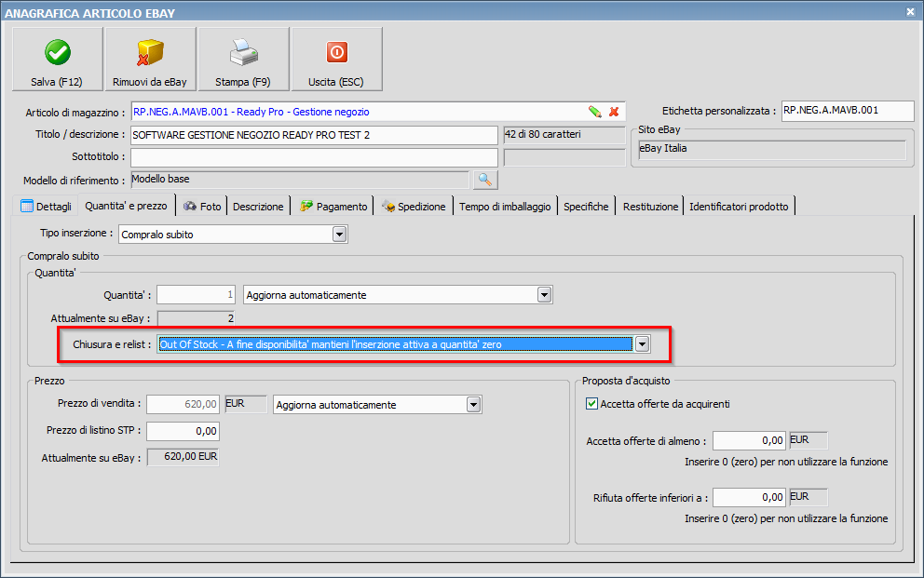This screenshot has height=578, width=924.
Task: Click the Attualmente su eBay quantity value 2
Action: [x=196, y=318]
